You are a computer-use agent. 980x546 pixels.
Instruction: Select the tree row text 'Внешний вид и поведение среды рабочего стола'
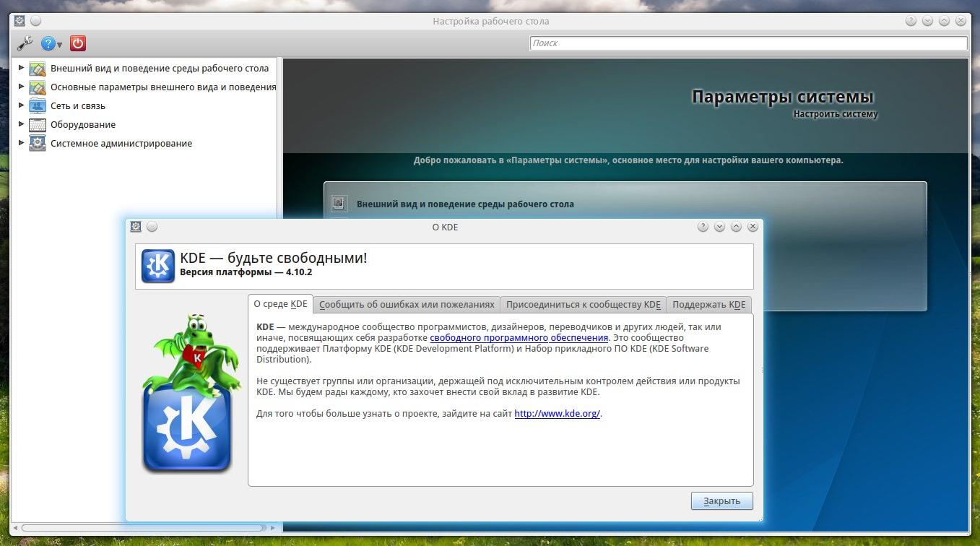(x=160, y=69)
